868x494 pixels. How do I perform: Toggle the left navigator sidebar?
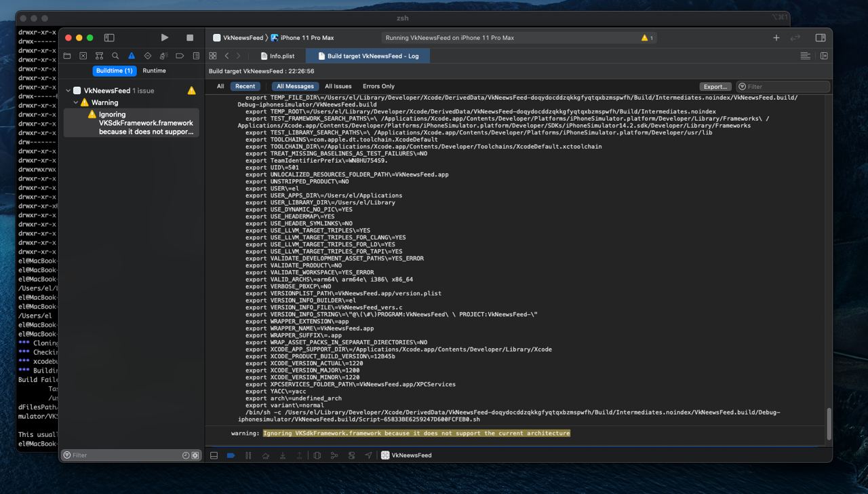tap(109, 38)
